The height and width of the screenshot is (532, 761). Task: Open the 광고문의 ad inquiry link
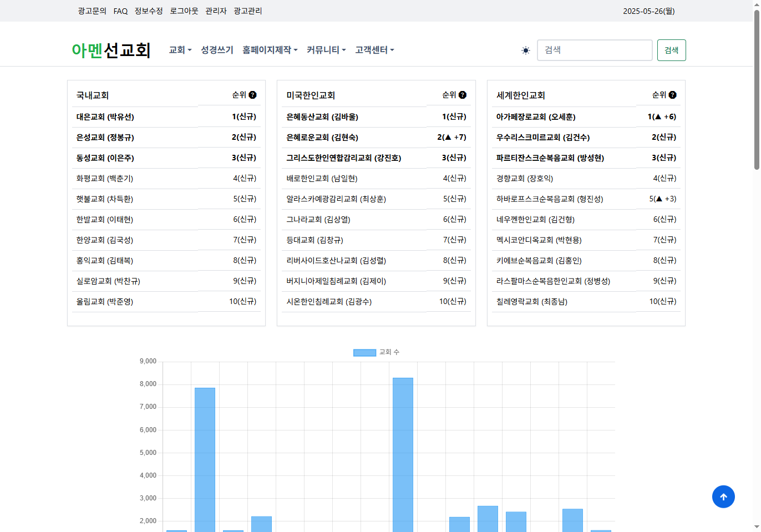(92, 11)
